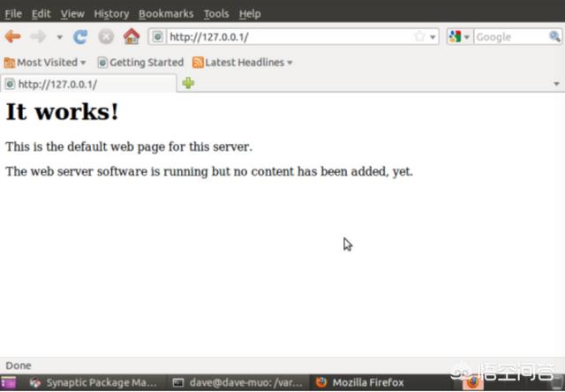565x392 pixels.
Task: Open a new tab with plus icon
Action: tap(188, 84)
